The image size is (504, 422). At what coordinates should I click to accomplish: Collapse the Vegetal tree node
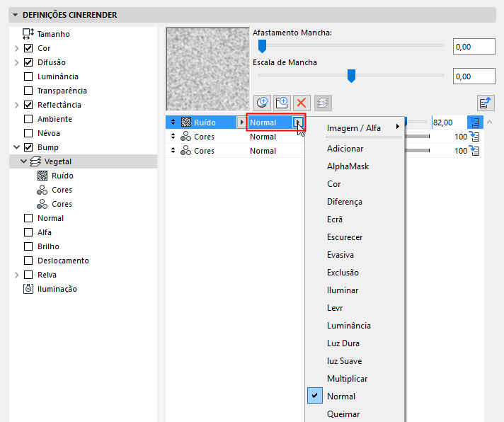24,161
